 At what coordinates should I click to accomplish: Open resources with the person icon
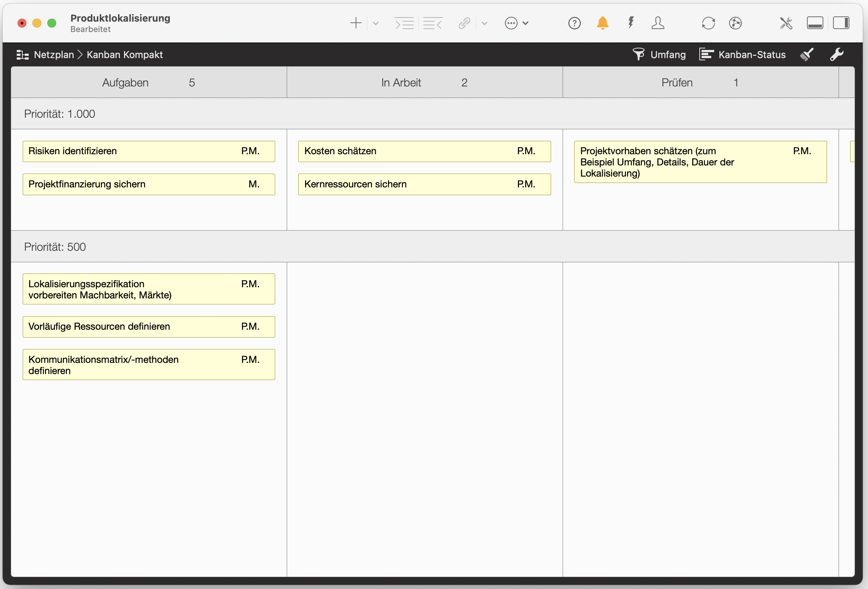(x=658, y=23)
